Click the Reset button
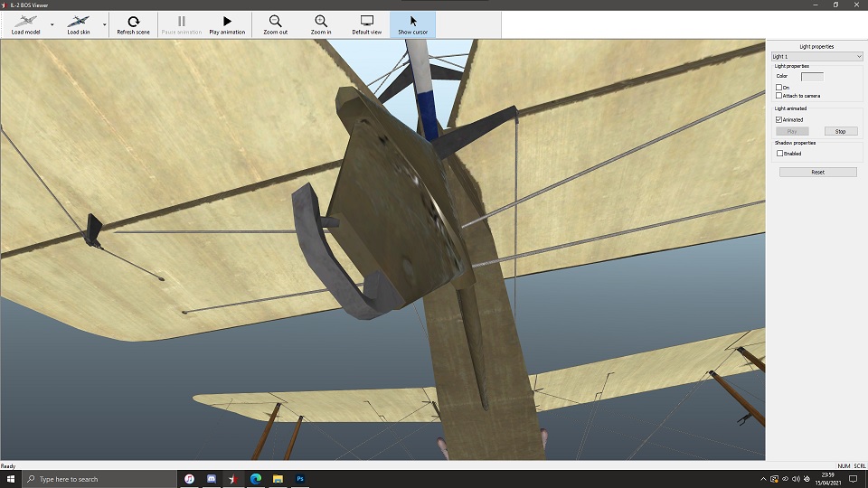This screenshot has height=488, width=868. [817, 172]
